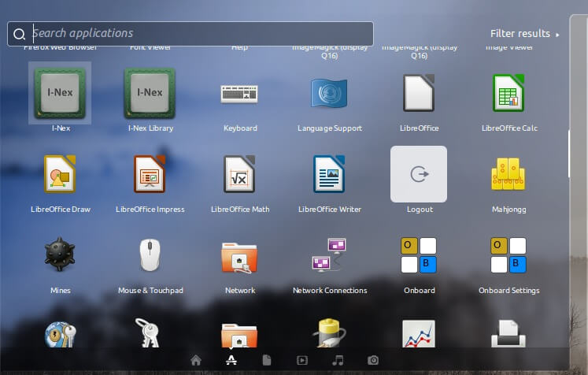The width and height of the screenshot is (588, 375).
Task: Focus the Search applications field
Action: (190, 34)
